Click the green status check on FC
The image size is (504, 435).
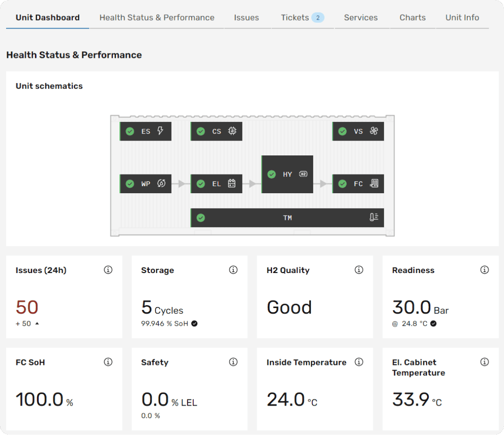pyautogui.click(x=343, y=183)
